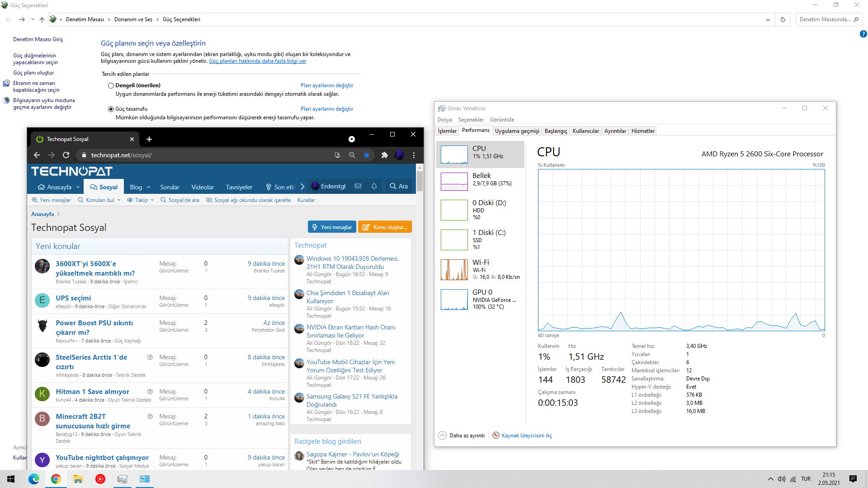The image size is (868, 488).
Task: Expand the Konuları bul dropdown
Action: coord(119,200)
